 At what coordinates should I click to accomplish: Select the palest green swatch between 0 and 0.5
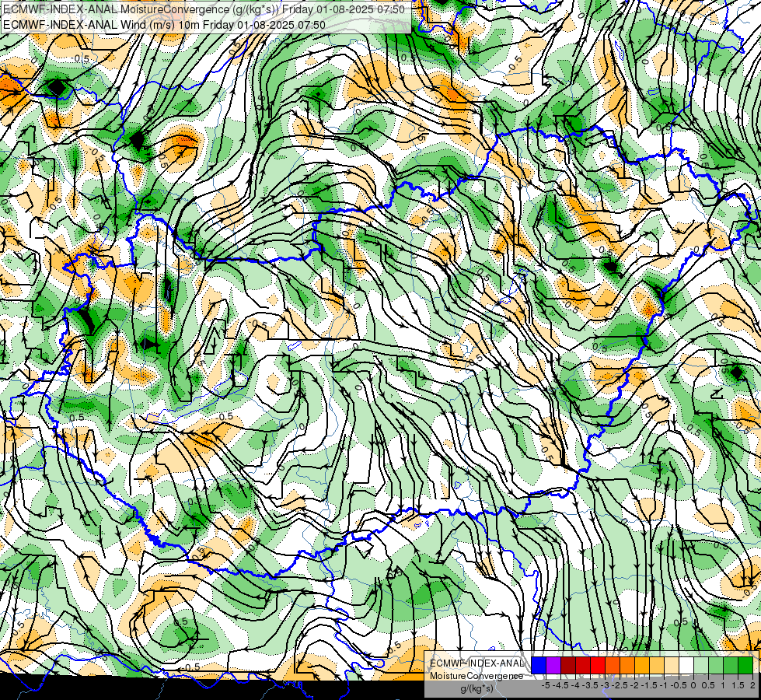click(x=701, y=665)
